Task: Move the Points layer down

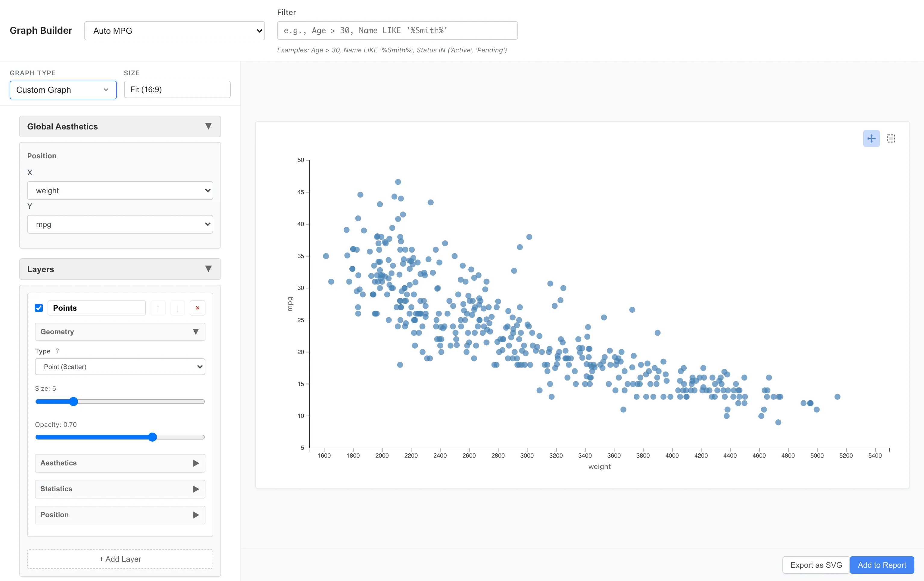Action: coord(177,308)
